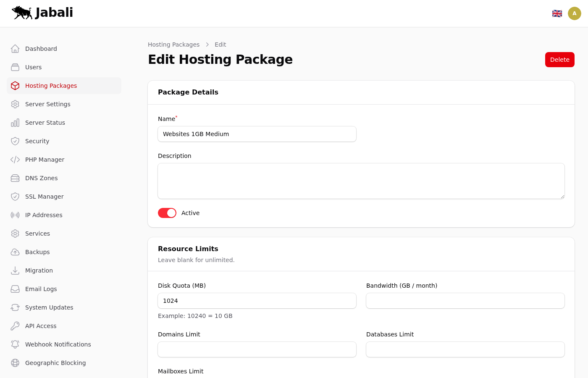Click the Backups cloud upload icon
The height and width of the screenshot is (378, 588).
pos(15,252)
